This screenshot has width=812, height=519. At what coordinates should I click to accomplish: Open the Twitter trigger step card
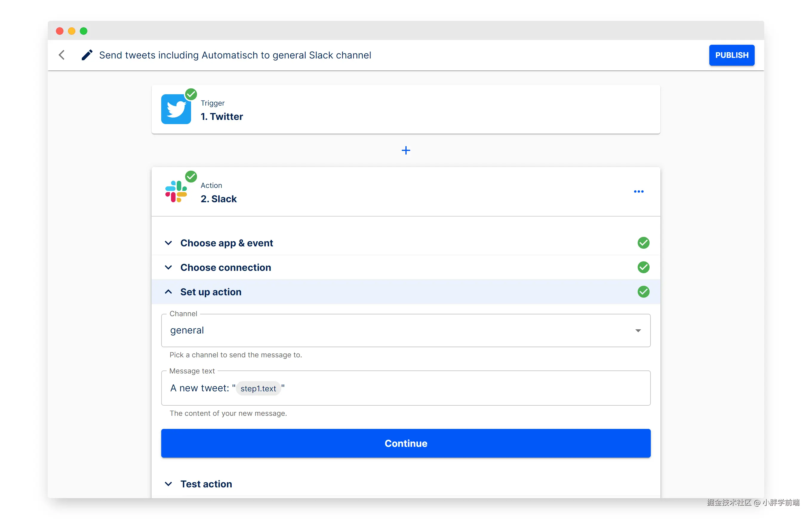pos(406,109)
